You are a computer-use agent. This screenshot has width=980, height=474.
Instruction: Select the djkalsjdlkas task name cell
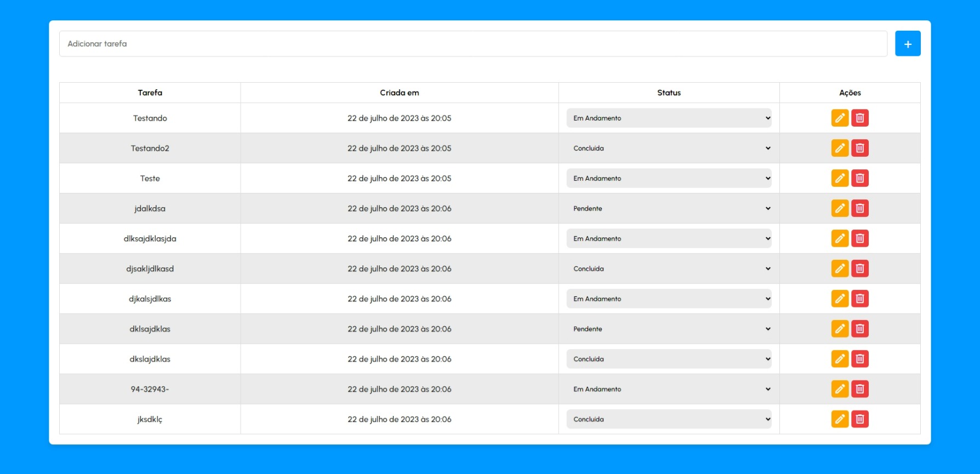[150, 299]
